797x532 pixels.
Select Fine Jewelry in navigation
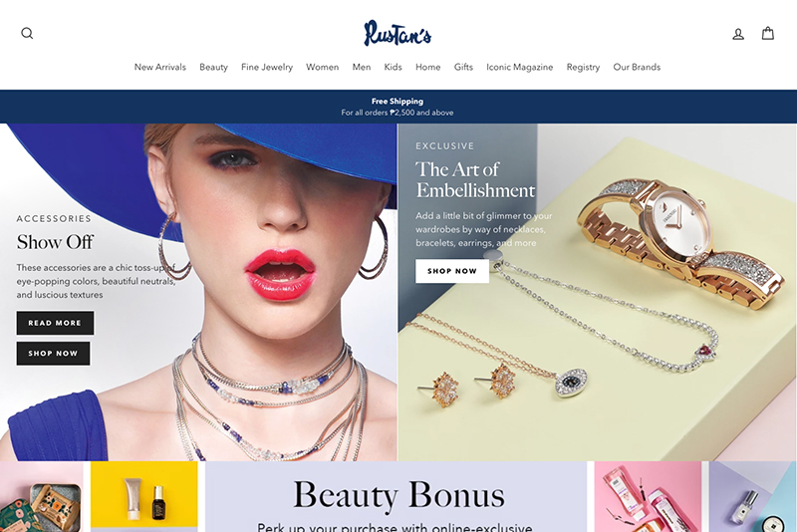(267, 67)
